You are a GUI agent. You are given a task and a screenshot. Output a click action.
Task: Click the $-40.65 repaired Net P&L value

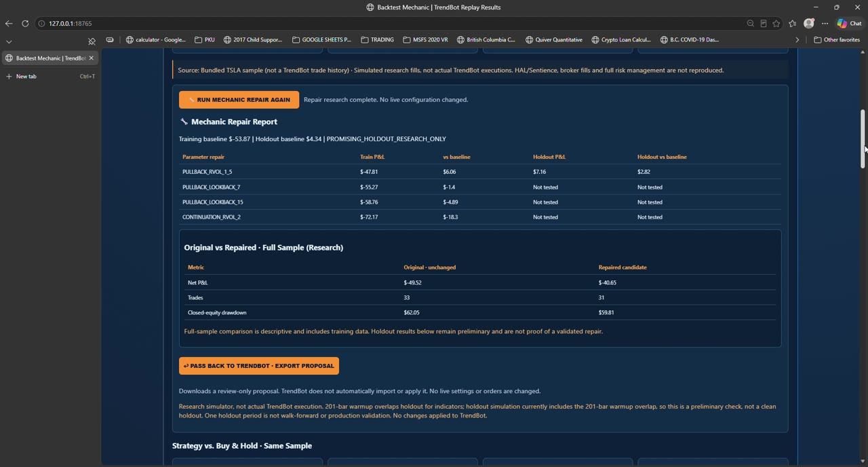[x=608, y=282]
